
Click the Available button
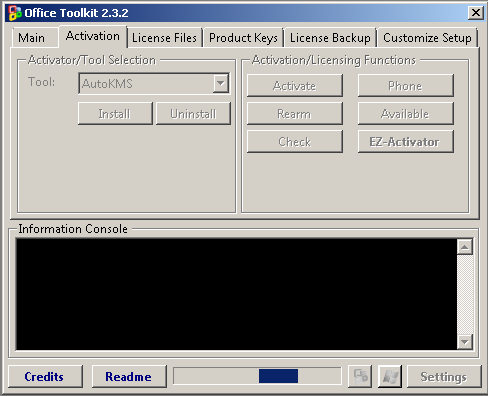pos(406,114)
